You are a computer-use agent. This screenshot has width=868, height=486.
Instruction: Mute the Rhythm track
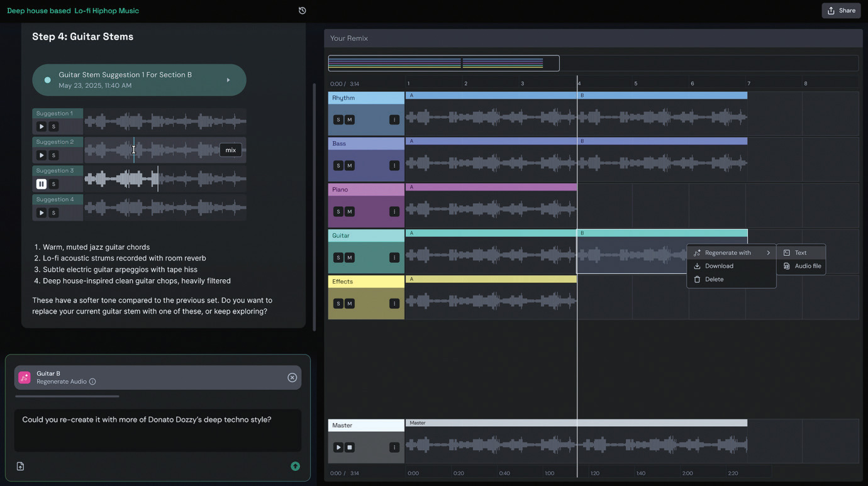click(350, 120)
